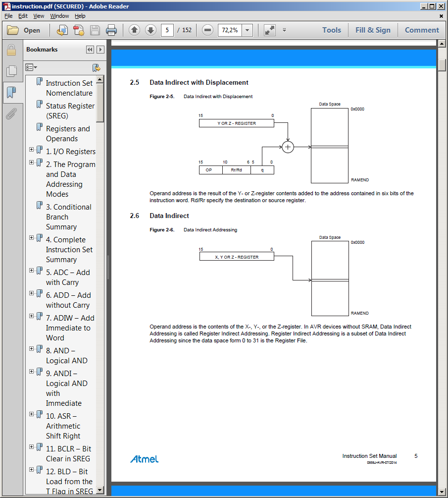448x498 pixels.
Task: Click document scrollbar up arrow
Action: pos(442,44)
